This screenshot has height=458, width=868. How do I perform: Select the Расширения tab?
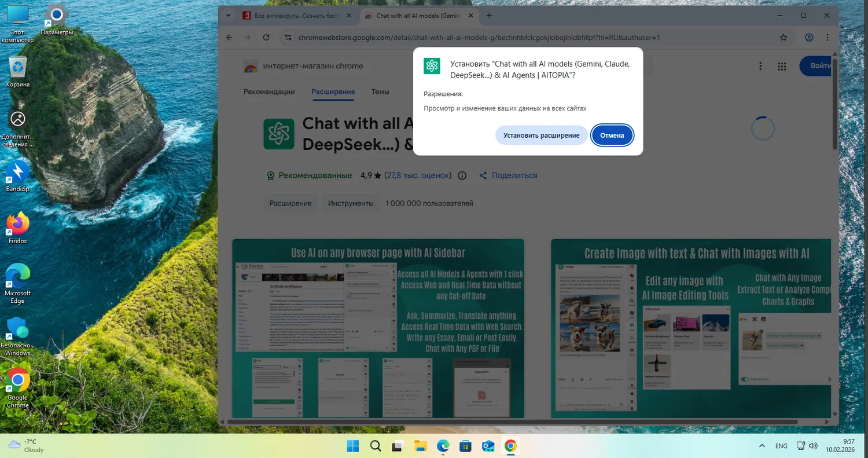pos(333,91)
